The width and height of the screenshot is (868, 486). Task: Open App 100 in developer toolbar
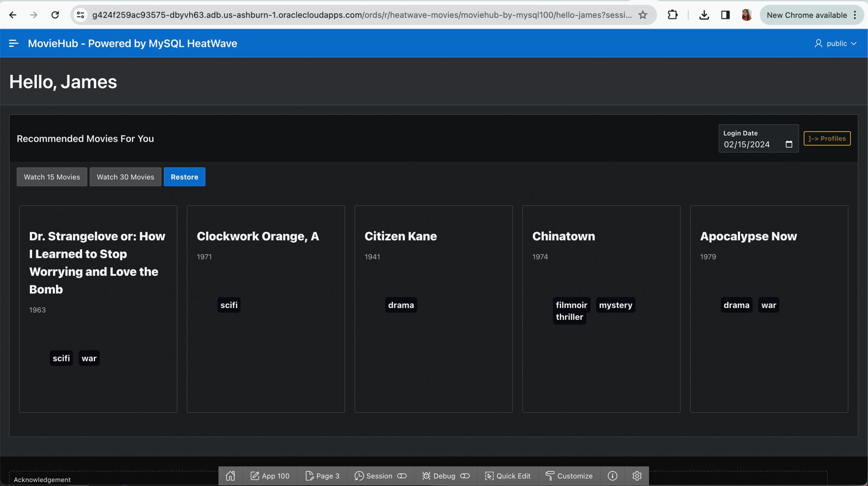tap(270, 476)
